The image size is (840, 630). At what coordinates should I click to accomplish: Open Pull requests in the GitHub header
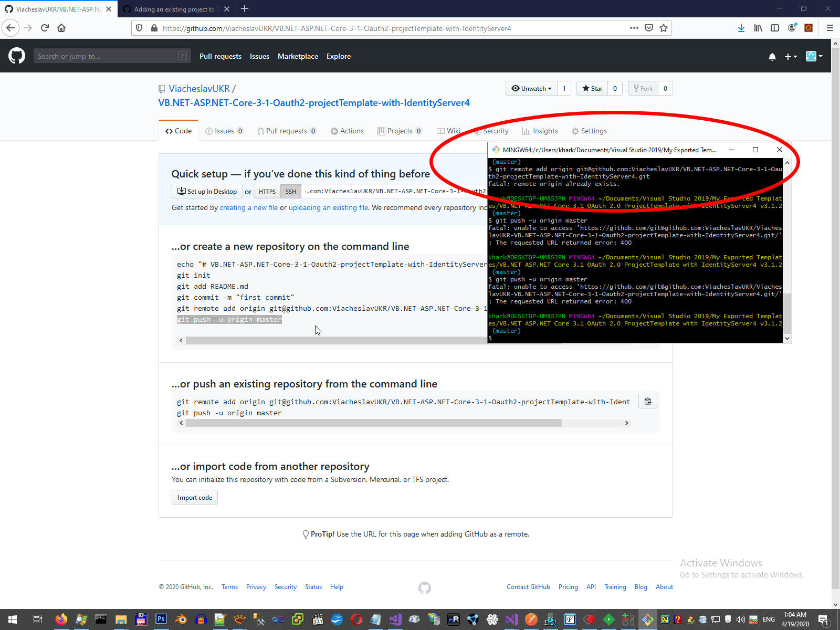(x=220, y=56)
